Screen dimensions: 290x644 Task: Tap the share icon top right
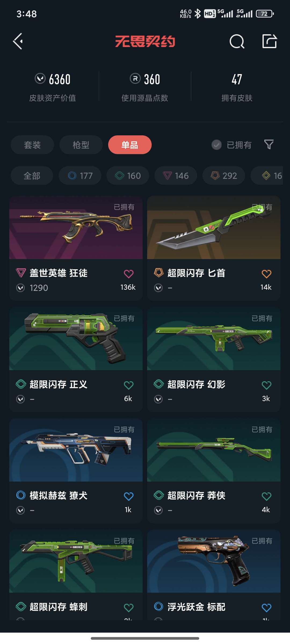point(269,41)
